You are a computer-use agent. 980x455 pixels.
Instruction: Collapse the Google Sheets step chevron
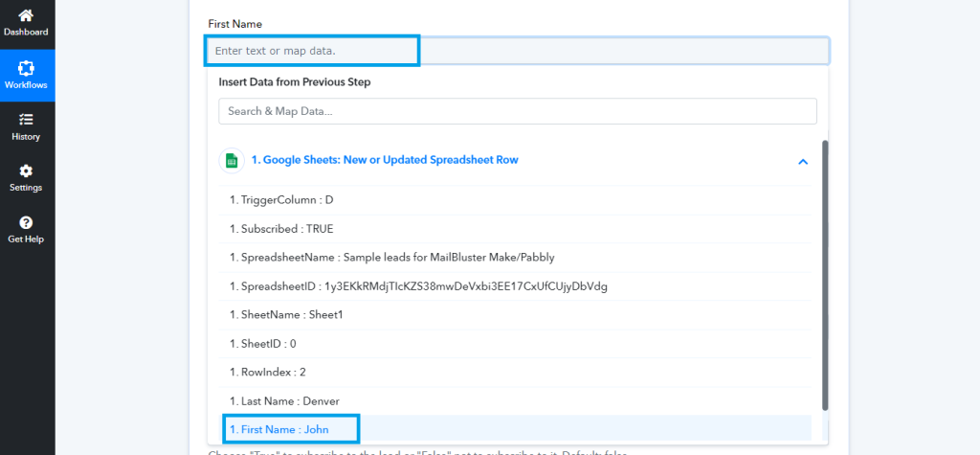(x=802, y=162)
